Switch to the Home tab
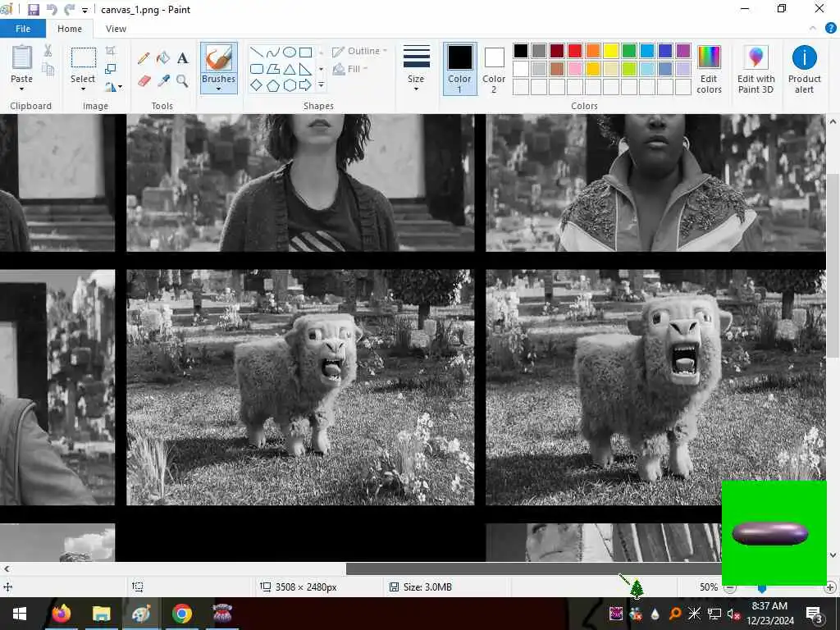Image resolution: width=840 pixels, height=630 pixels. click(70, 29)
